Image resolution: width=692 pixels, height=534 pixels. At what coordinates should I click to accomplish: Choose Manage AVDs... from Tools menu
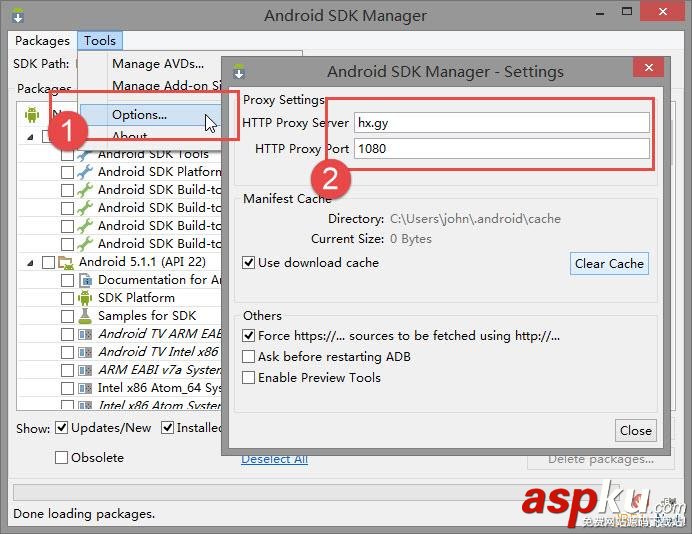(x=158, y=64)
